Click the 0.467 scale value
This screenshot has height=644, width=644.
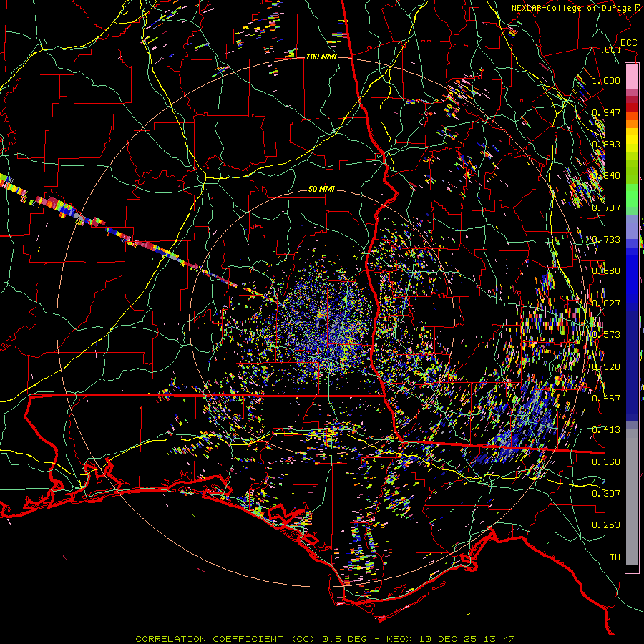[606, 399]
